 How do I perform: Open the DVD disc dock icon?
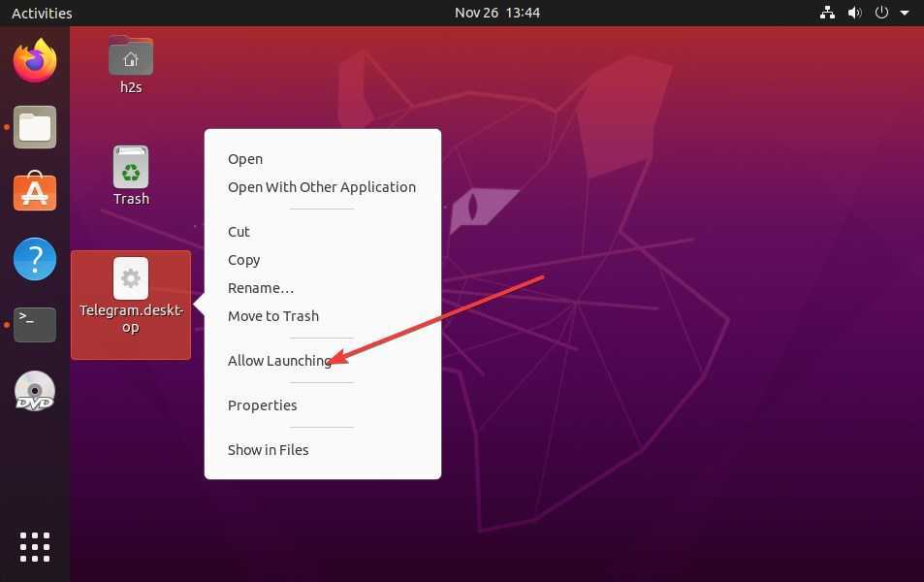[x=35, y=391]
